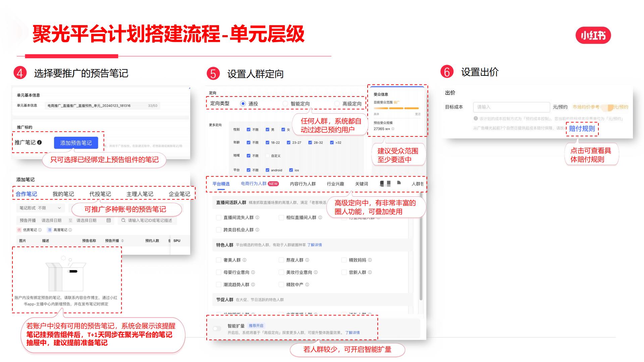Viewport: 644px width, 362px height.
Task: Click the info icon after 27365 w+
Action: (393, 129)
